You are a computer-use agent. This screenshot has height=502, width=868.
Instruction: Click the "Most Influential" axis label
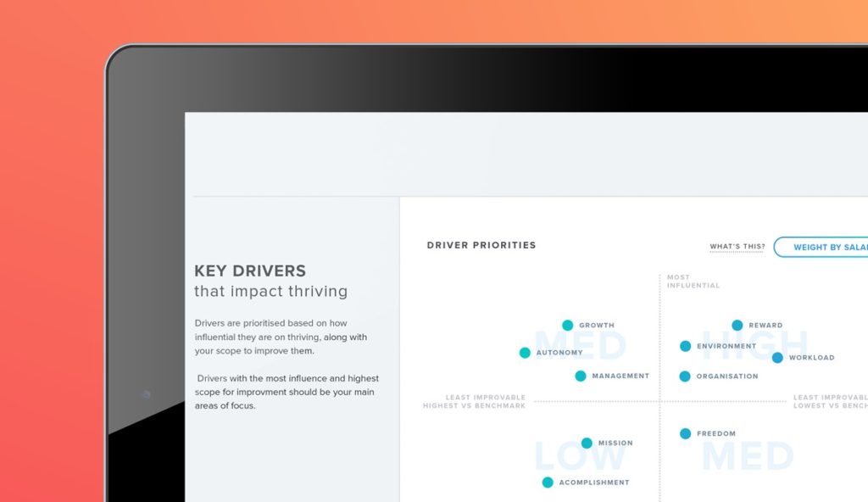693,282
